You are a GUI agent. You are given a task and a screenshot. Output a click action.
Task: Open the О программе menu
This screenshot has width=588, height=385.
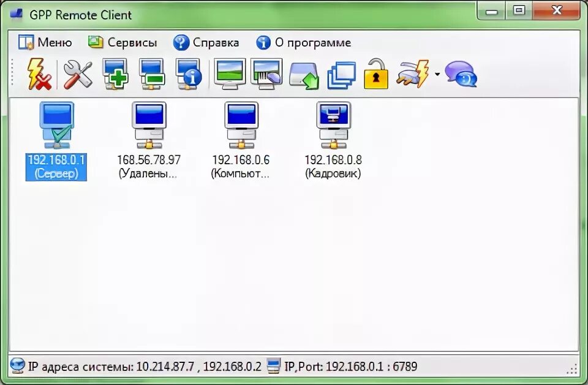coord(303,42)
